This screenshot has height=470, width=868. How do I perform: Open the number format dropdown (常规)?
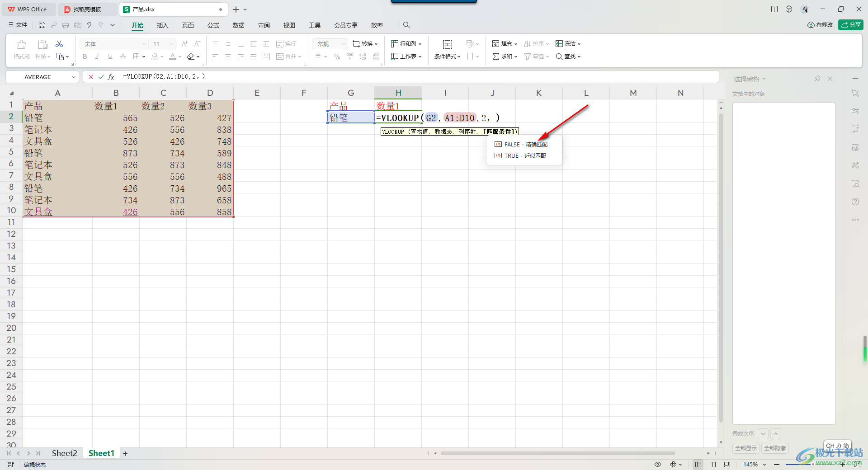point(344,44)
